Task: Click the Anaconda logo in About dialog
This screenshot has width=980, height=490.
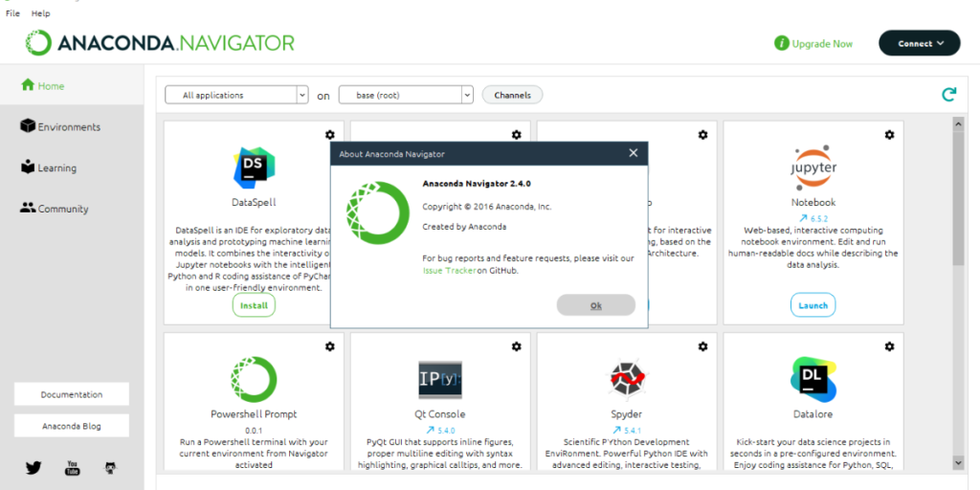Action: coord(377,212)
